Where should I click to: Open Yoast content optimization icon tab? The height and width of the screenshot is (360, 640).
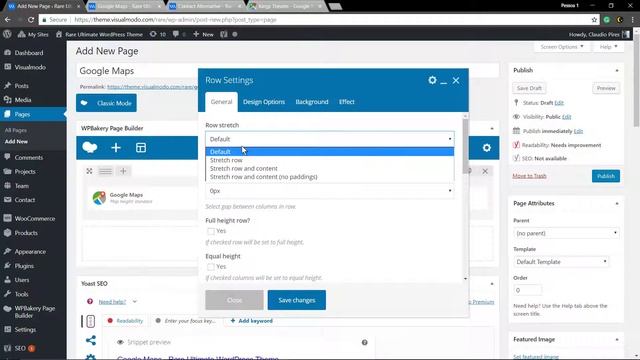90,321
